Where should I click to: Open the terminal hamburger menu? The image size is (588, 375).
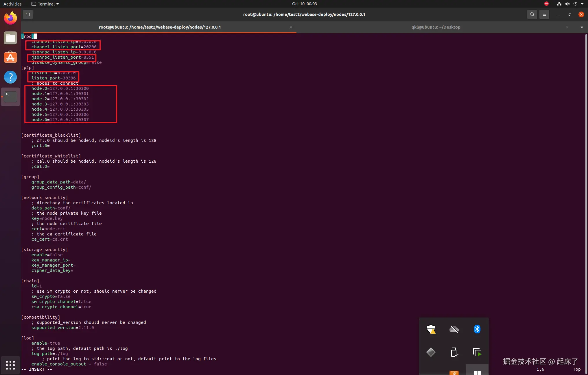coord(544,14)
